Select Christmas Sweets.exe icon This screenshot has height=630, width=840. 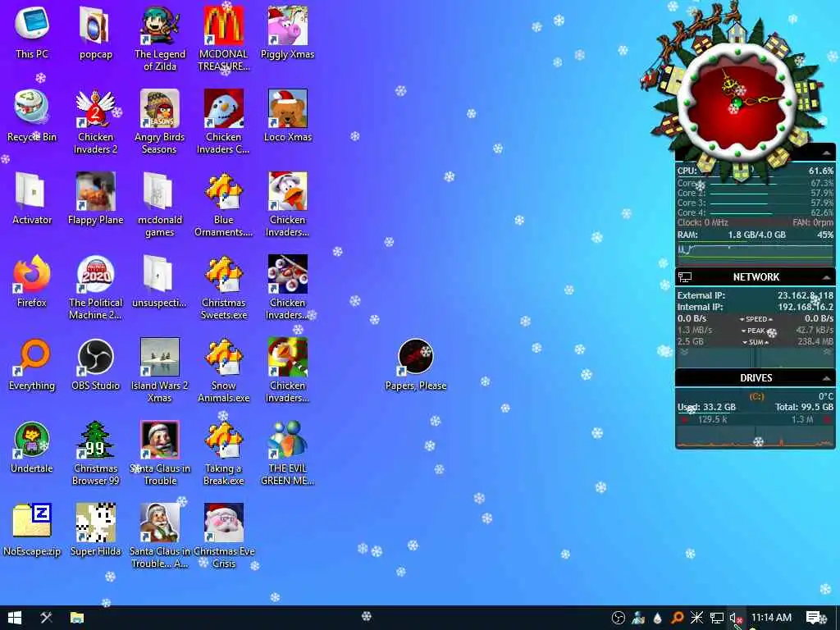point(224,288)
